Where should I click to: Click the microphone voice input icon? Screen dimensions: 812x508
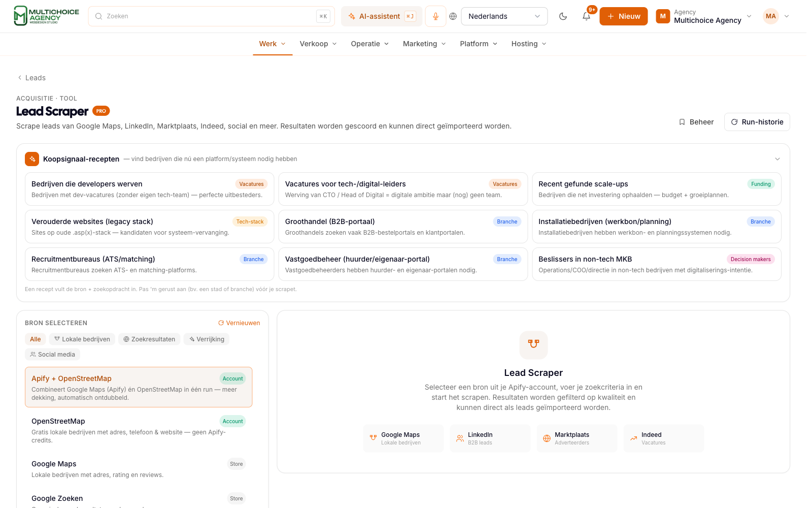pos(435,16)
